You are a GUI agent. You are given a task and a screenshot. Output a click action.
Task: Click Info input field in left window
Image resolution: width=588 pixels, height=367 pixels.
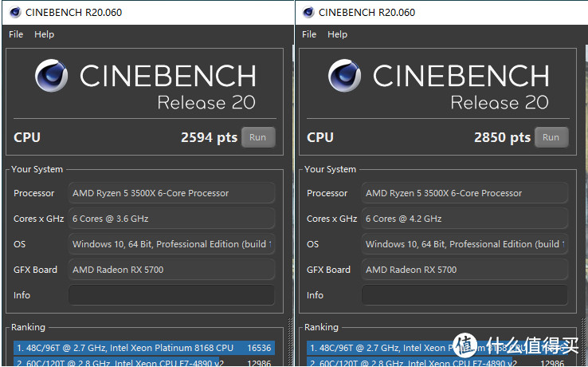(x=171, y=295)
